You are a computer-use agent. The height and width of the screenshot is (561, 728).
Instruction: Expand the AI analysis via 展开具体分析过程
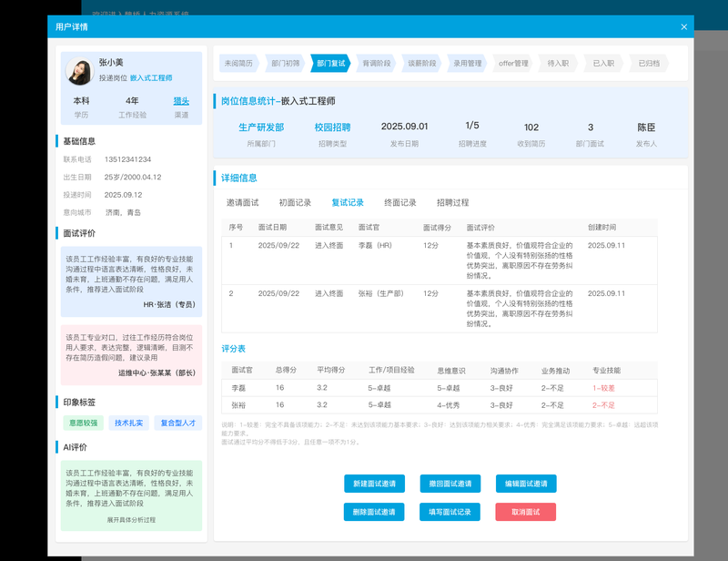pos(131,520)
